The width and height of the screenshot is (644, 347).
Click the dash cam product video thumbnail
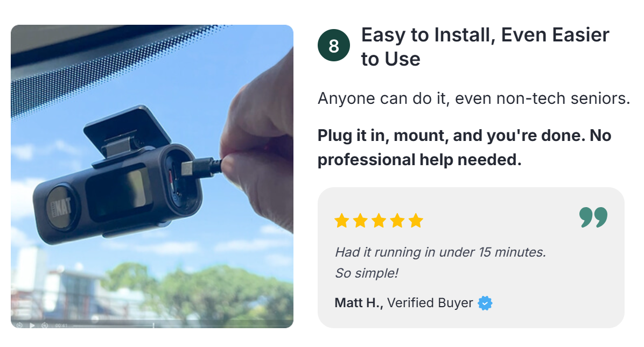(152, 176)
